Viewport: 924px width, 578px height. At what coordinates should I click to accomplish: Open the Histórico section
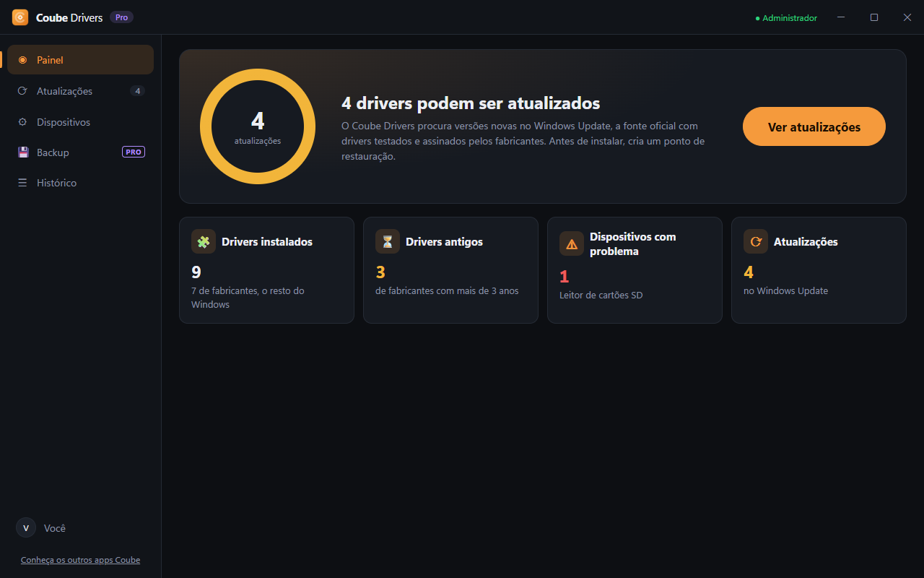[x=80, y=183]
